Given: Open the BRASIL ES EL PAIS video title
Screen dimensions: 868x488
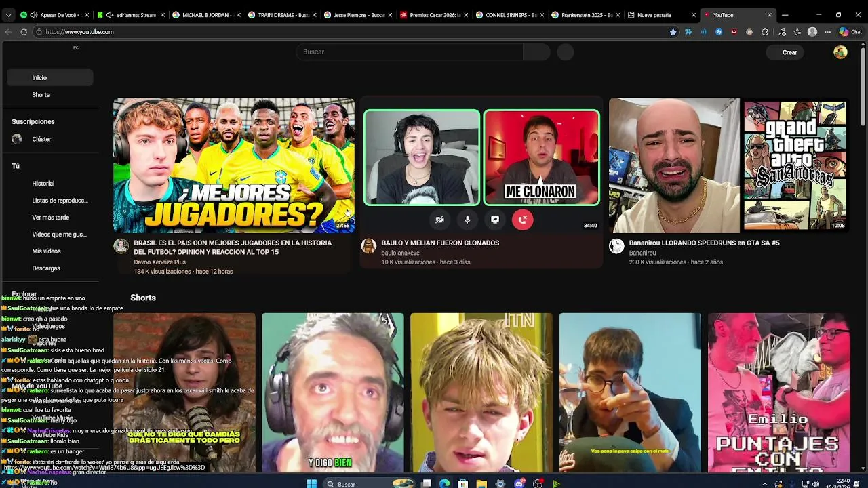Looking at the screenshot, I should (x=233, y=247).
